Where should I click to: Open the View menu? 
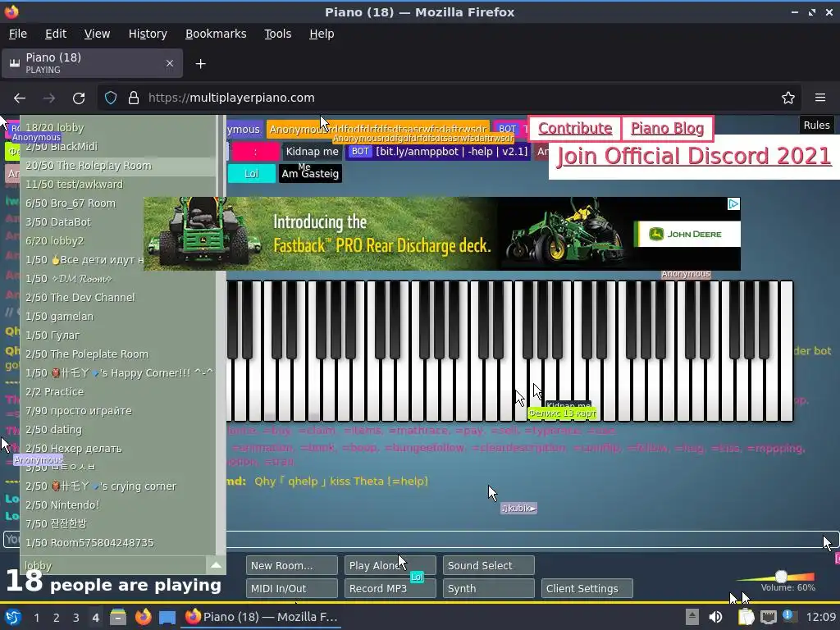coord(97,34)
